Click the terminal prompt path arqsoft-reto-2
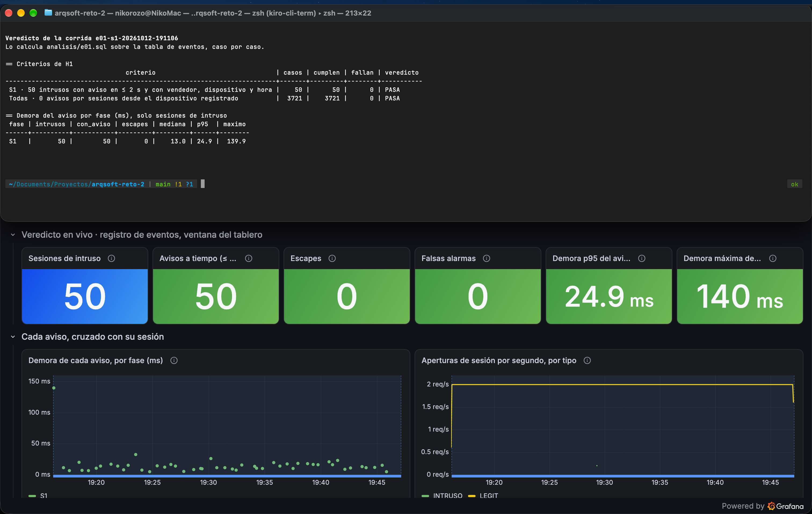This screenshot has height=514, width=812. pyautogui.click(x=118, y=184)
